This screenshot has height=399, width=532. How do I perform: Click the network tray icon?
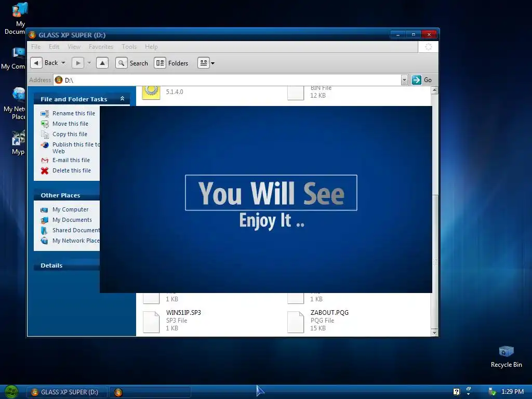pyautogui.click(x=492, y=392)
